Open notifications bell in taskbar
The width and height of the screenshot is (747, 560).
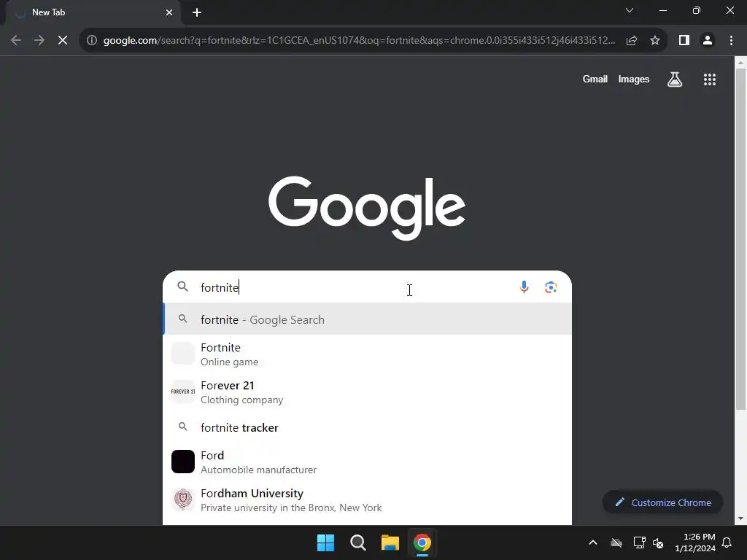tap(727, 542)
